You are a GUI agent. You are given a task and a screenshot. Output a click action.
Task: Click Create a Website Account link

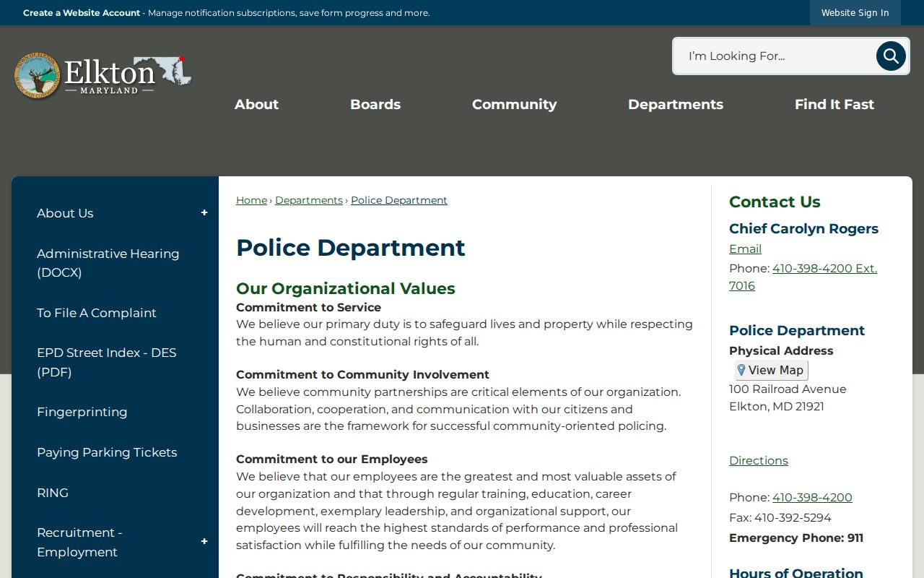point(82,13)
